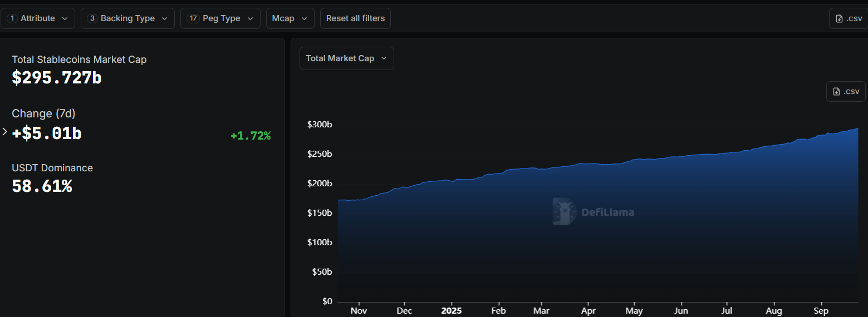
Task: Click Reset all filters button
Action: point(355,18)
